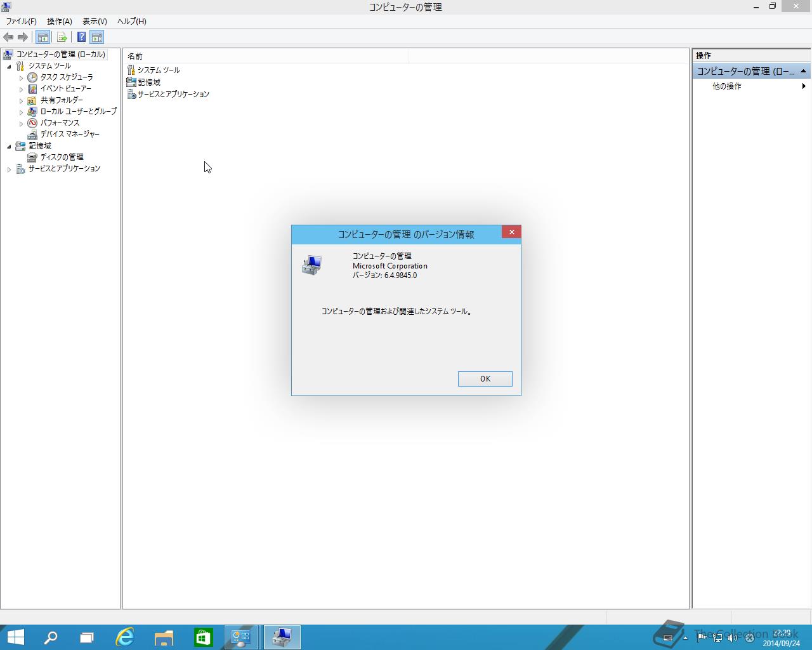Screen dimensions: 812x650
Task: Restore down the main window
Action: [772, 6]
